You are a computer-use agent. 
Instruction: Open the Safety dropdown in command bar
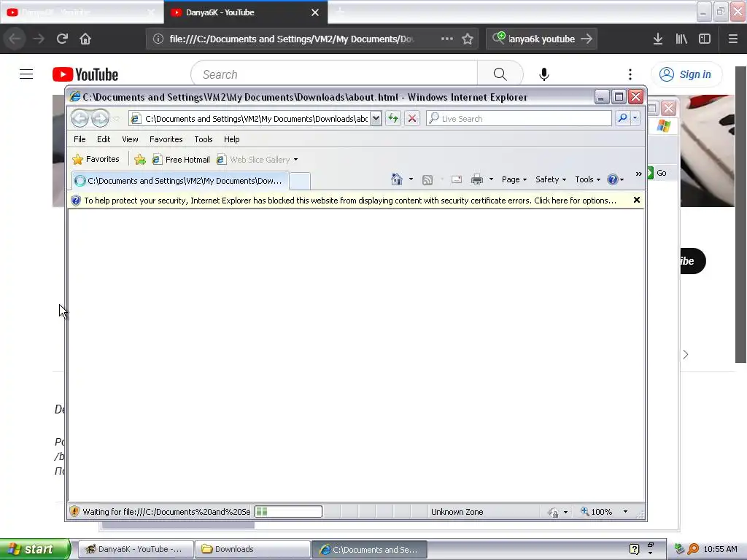pyautogui.click(x=550, y=179)
